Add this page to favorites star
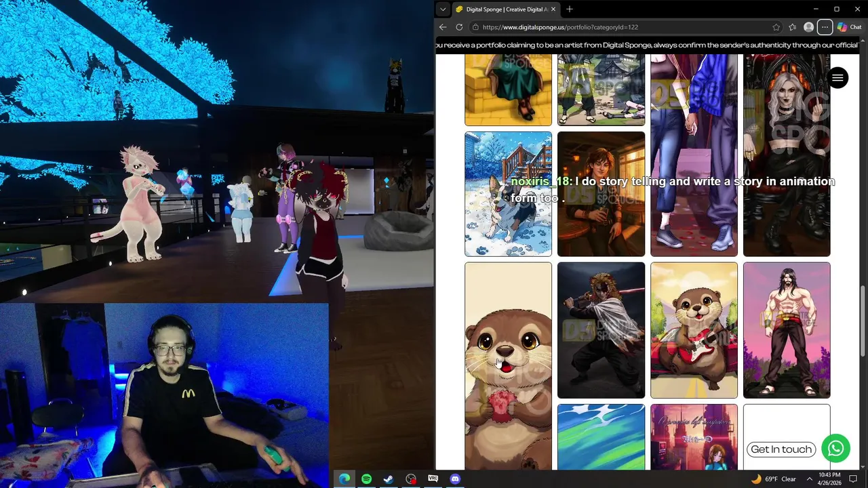 776,27
